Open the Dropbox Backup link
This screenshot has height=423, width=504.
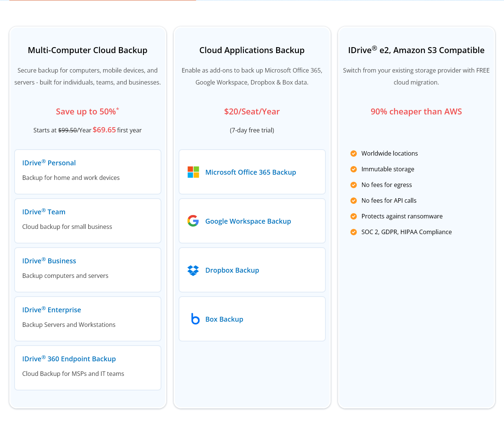coord(232,270)
